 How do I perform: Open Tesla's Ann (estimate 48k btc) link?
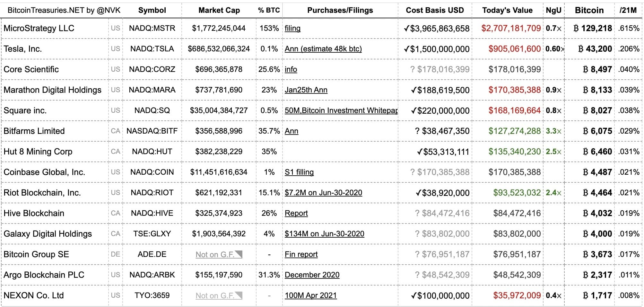(323, 49)
